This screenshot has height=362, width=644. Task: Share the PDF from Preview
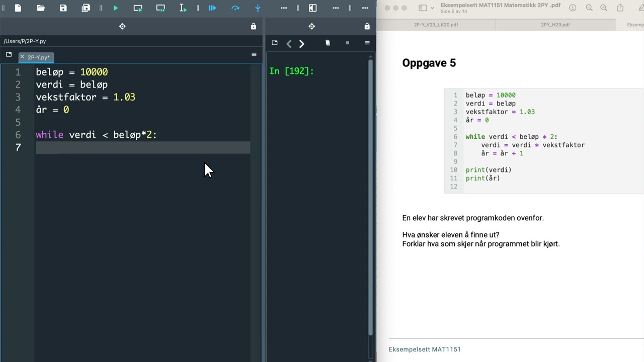[620, 8]
